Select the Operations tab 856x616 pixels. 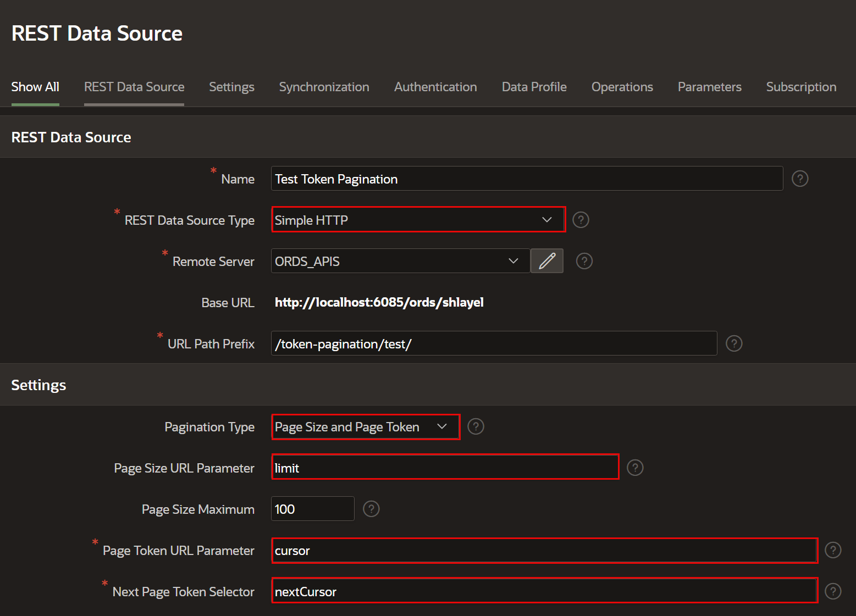pyautogui.click(x=622, y=87)
